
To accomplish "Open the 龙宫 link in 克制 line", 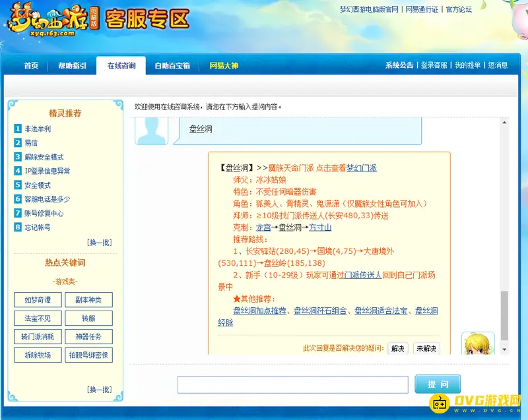I will [x=263, y=227].
